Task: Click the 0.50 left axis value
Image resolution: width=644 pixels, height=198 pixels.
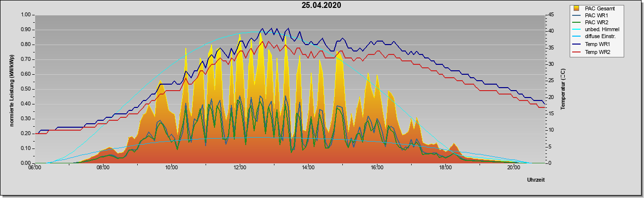Action: point(25,89)
